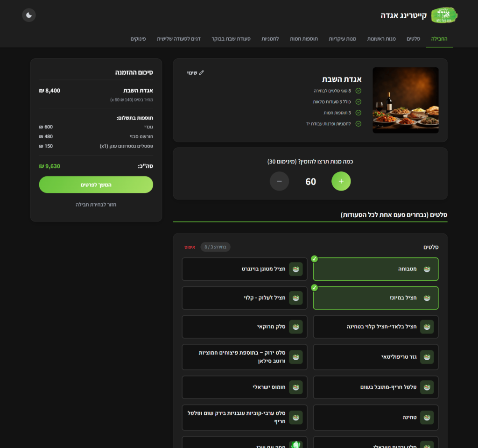Select the גזר טריפוליטאי salad option

point(376,357)
